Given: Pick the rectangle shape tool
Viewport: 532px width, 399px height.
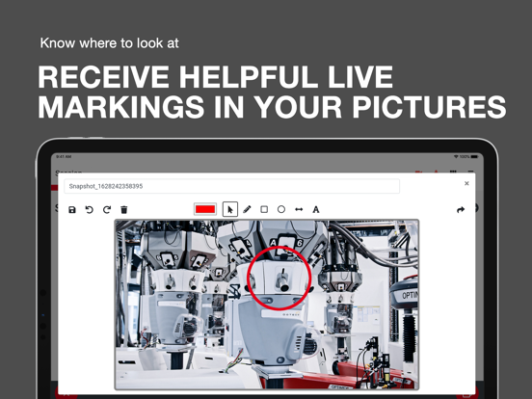Looking at the screenshot, I should tap(264, 209).
